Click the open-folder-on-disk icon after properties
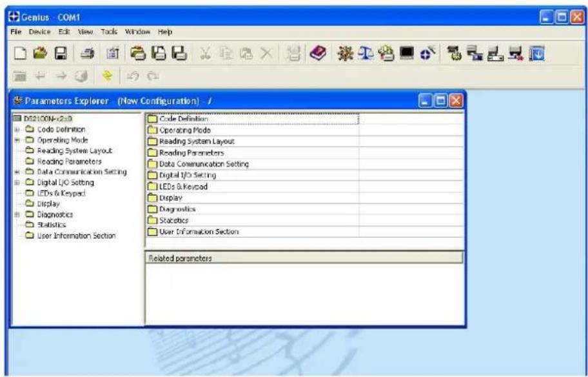588x377 pixels. click(138, 54)
